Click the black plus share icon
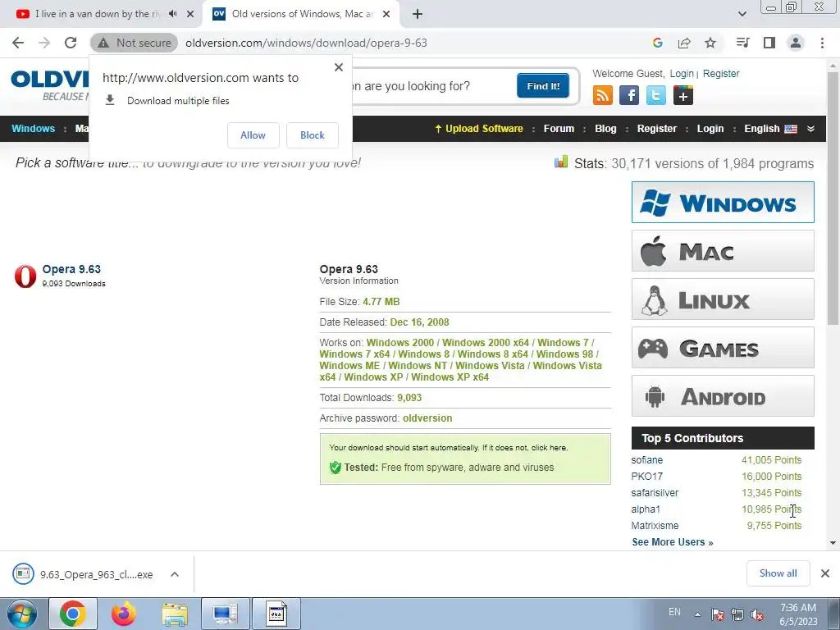840x630 pixels. 683,96
